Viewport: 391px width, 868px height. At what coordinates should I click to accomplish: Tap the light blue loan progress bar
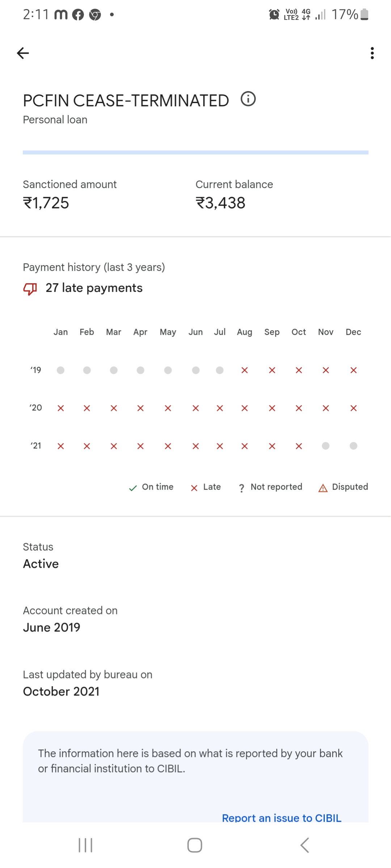pos(195,153)
